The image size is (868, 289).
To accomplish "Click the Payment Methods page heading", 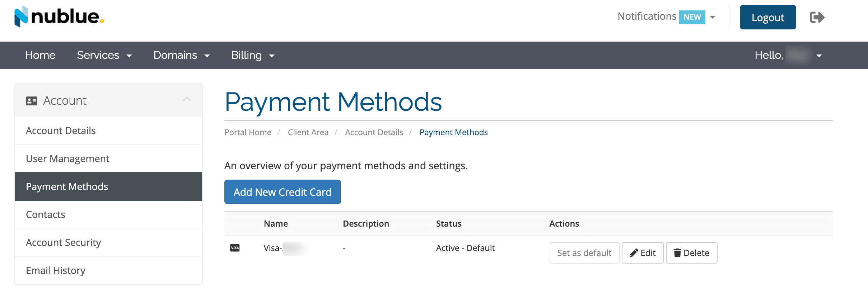I will 333,102.
